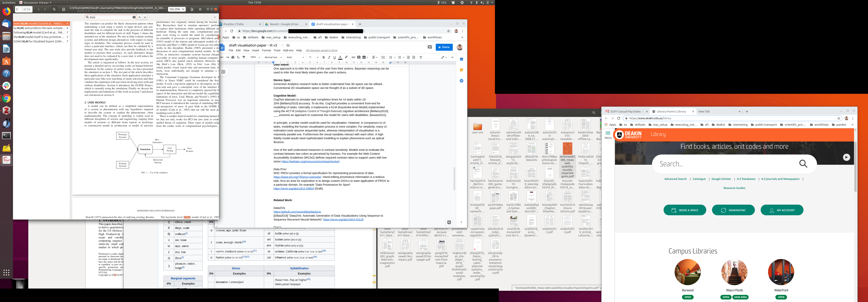Click the BOOK A SPACE button

(x=685, y=210)
